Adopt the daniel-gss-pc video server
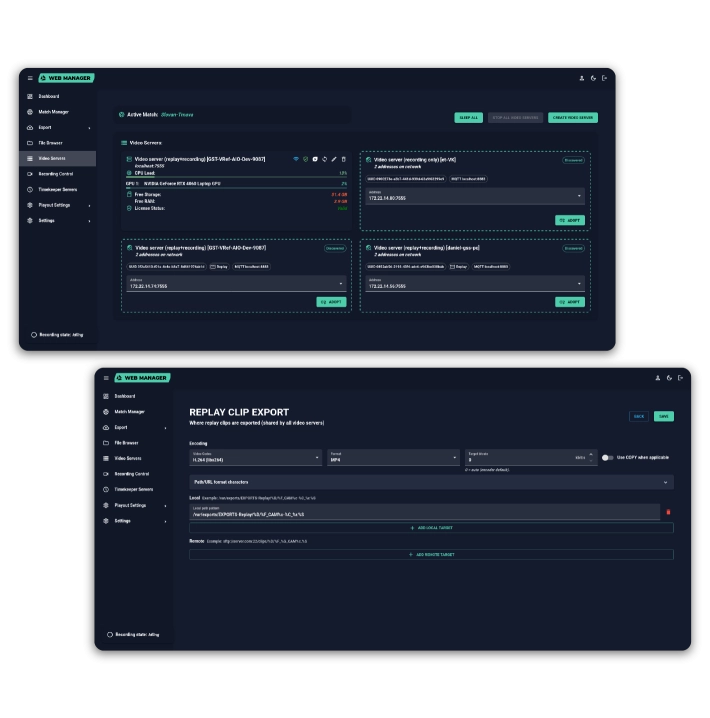The image size is (710, 718). pos(570,302)
